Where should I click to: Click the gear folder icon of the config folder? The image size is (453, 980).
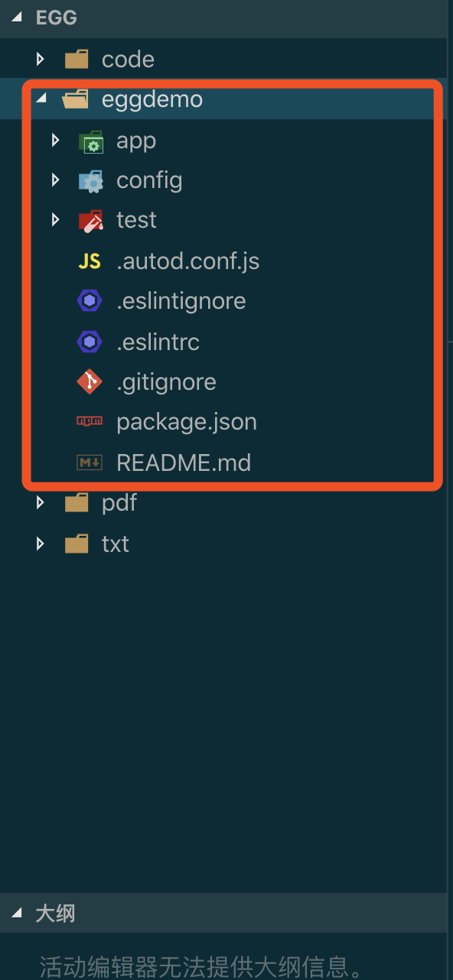(x=91, y=180)
